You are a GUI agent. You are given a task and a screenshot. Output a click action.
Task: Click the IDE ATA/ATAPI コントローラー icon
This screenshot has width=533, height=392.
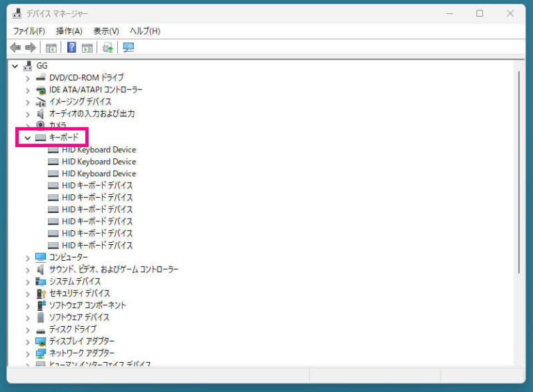click(x=41, y=90)
